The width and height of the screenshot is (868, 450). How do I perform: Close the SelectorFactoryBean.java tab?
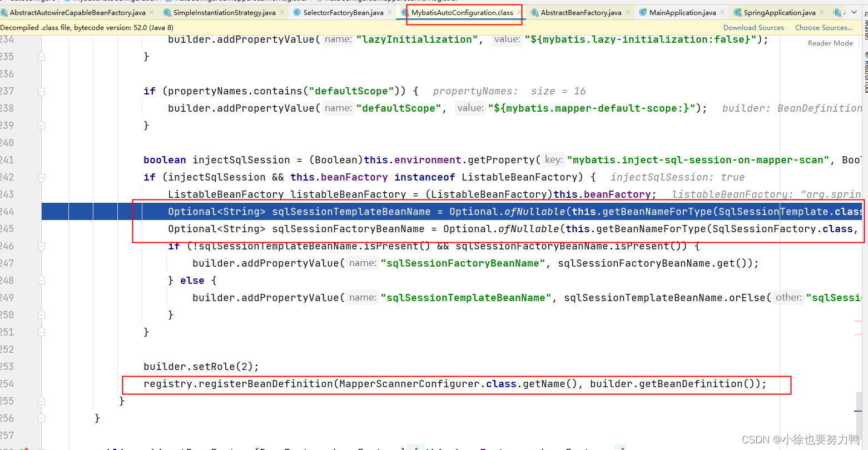(389, 12)
